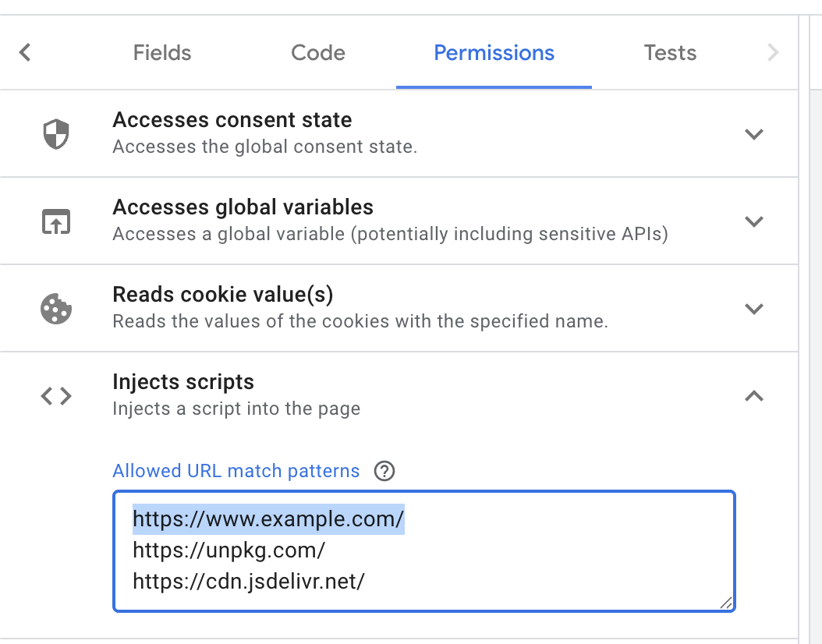Image resolution: width=822 pixels, height=644 pixels.
Task: Show more tabs with the right arrow
Action: click(773, 52)
